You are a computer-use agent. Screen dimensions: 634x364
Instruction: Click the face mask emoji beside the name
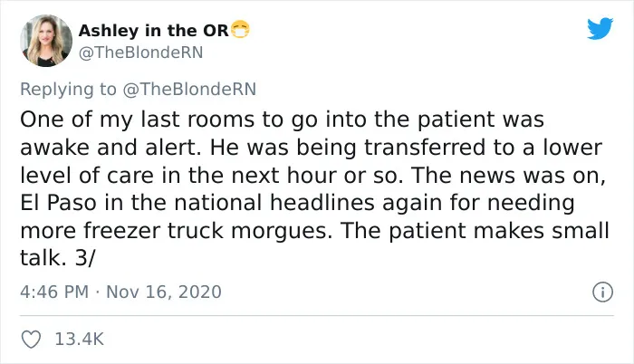pos(240,29)
